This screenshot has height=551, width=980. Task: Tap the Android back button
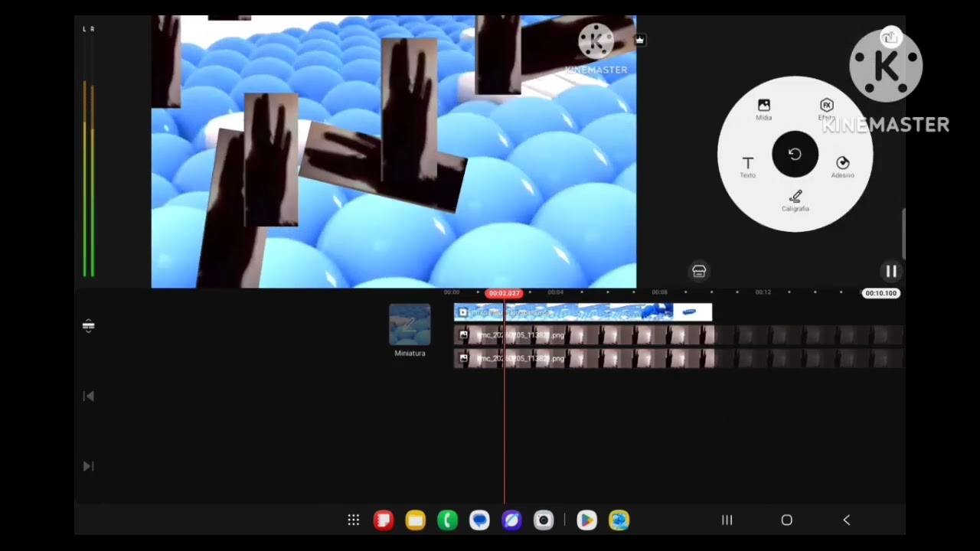[846, 520]
